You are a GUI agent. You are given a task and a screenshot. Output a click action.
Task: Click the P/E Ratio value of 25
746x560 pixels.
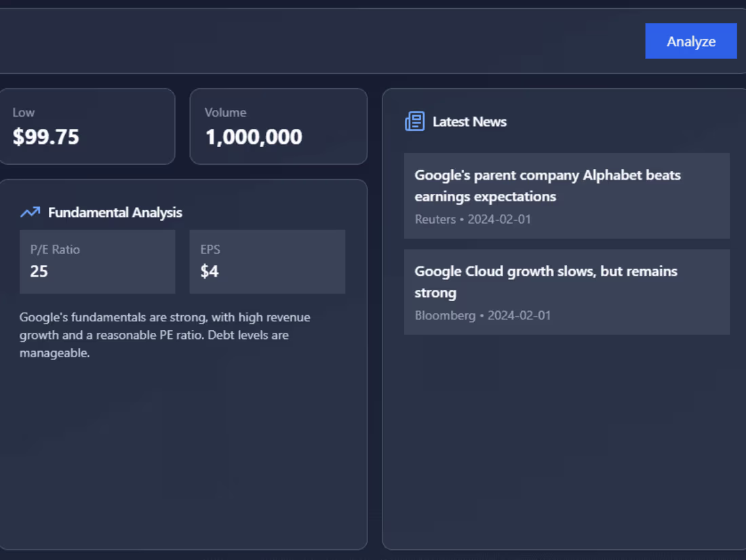(x=39, y=271)
